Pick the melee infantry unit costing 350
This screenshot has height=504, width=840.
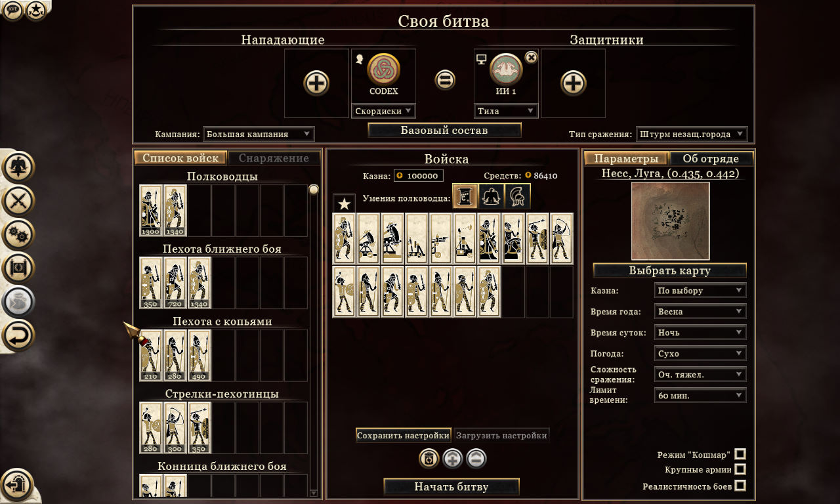(x=151, y=282)
